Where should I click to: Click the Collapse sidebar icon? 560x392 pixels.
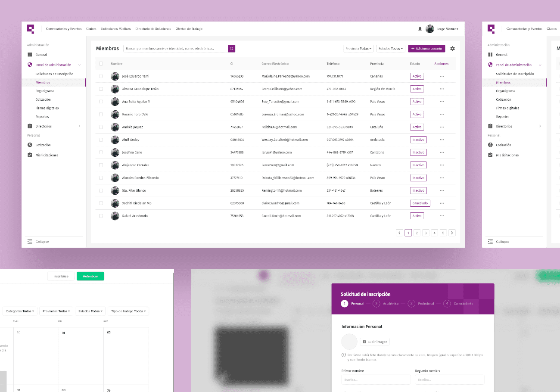point(30,242)
